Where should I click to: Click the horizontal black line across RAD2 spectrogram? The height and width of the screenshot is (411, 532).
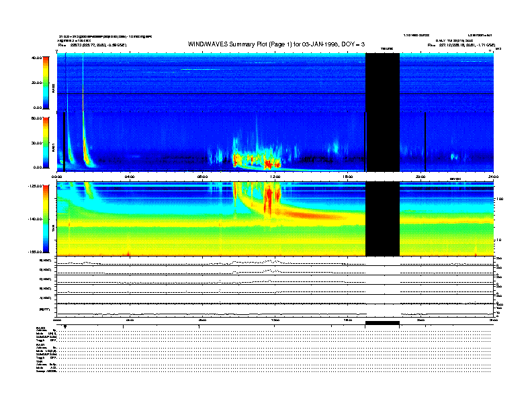(275, 93)
